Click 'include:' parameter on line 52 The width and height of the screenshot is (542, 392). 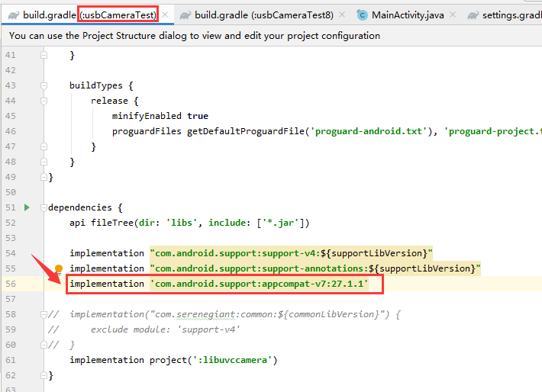tap(229, 223)
